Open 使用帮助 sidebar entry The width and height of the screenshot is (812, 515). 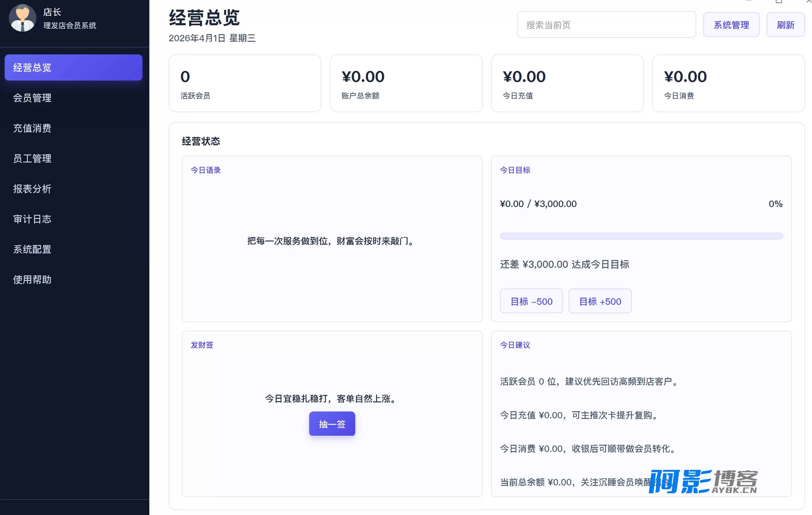tap(74, 280)
